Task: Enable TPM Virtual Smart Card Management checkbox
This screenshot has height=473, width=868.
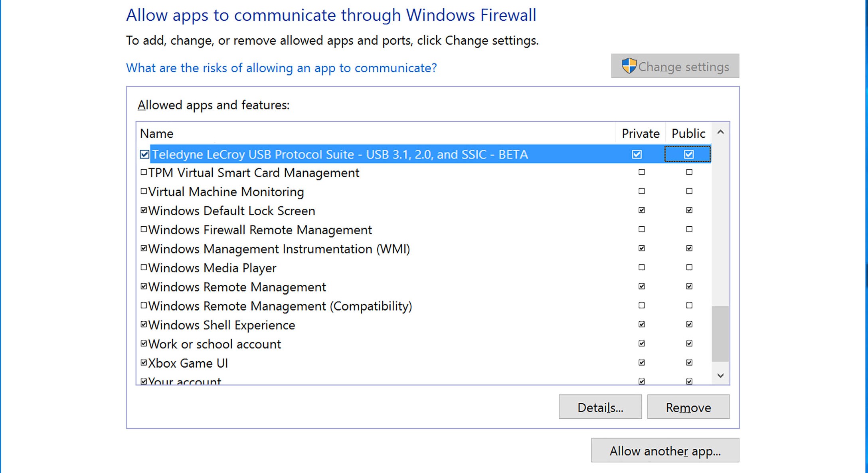Action: coord(144,172)
